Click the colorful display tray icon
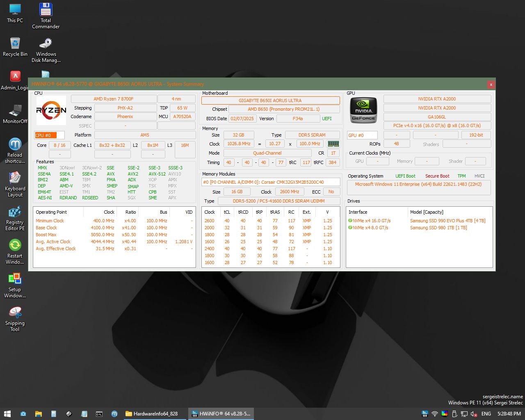The height and width of the screenshot is (420, 525). 445,414
